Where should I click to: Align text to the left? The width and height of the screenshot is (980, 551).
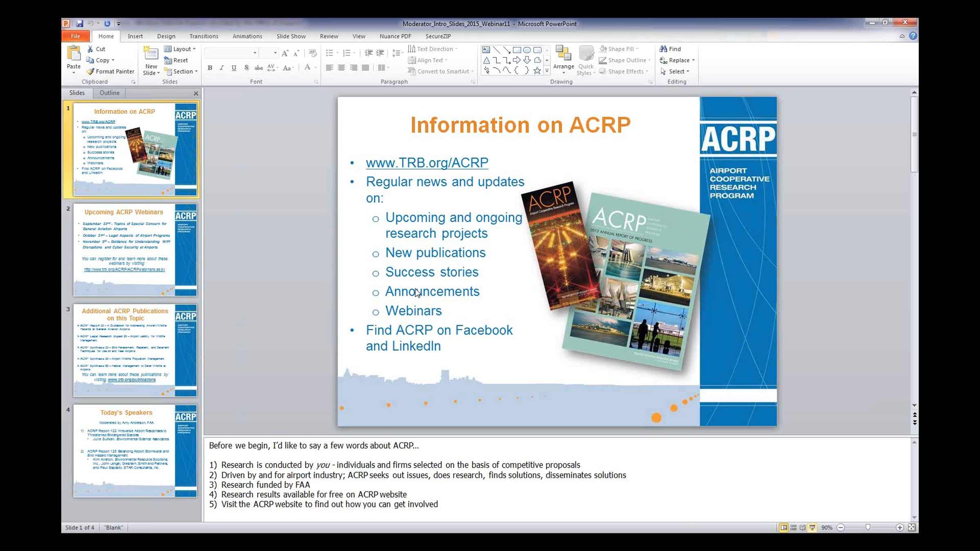(330, 68)
